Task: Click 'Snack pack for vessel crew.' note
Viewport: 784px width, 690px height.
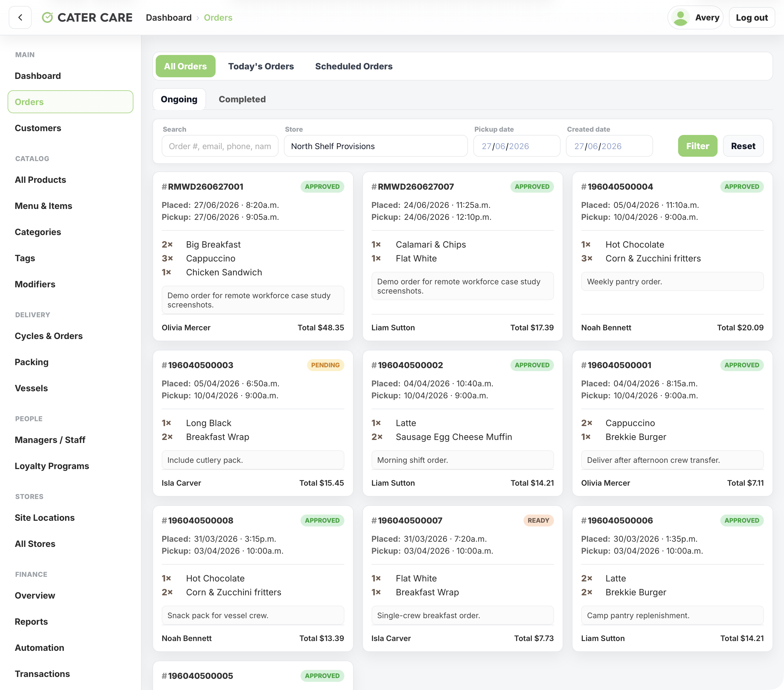Action: [253, 615]
